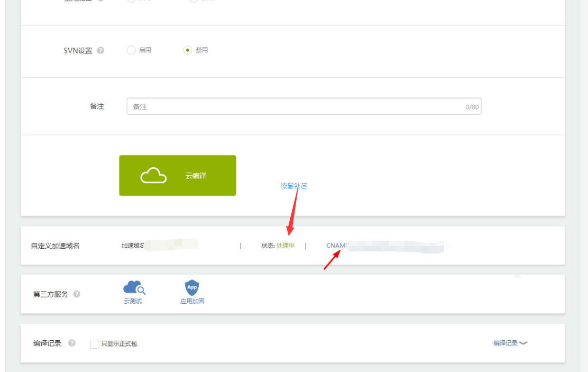
Task: Click the 加速域名 text
Action: 133,246
